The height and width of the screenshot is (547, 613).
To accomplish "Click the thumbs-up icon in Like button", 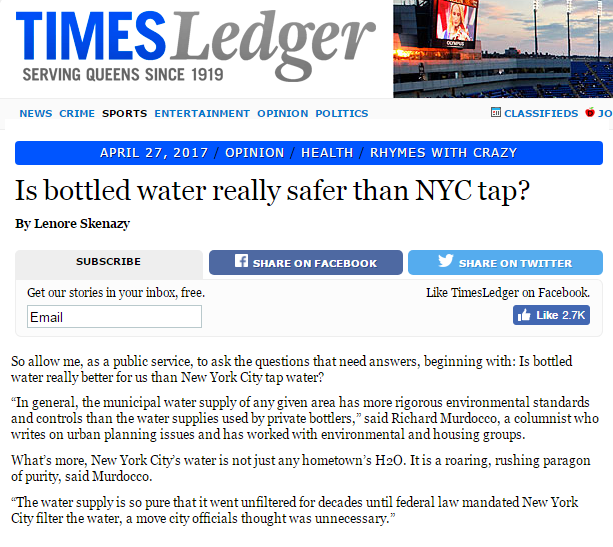I will pos(524,315).
